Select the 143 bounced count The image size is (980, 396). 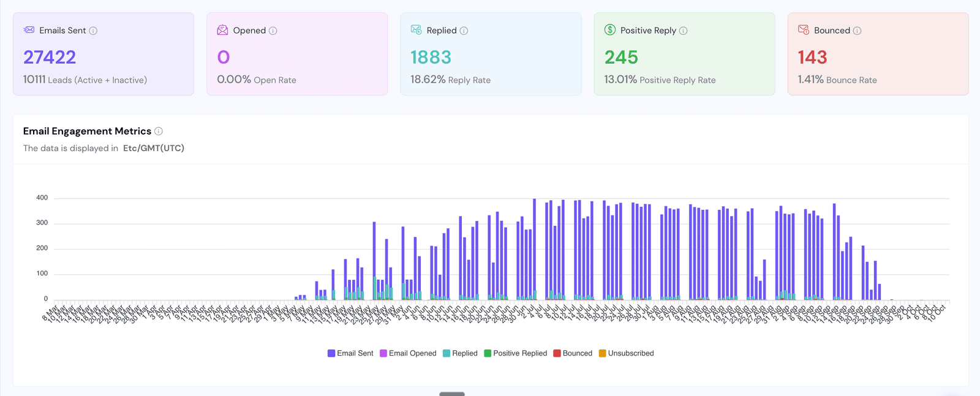click(x=812, y=57)
